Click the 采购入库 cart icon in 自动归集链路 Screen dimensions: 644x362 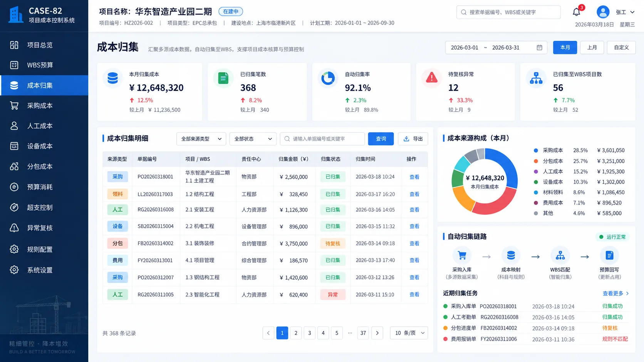pyautogui.click(x=461, y=255)
